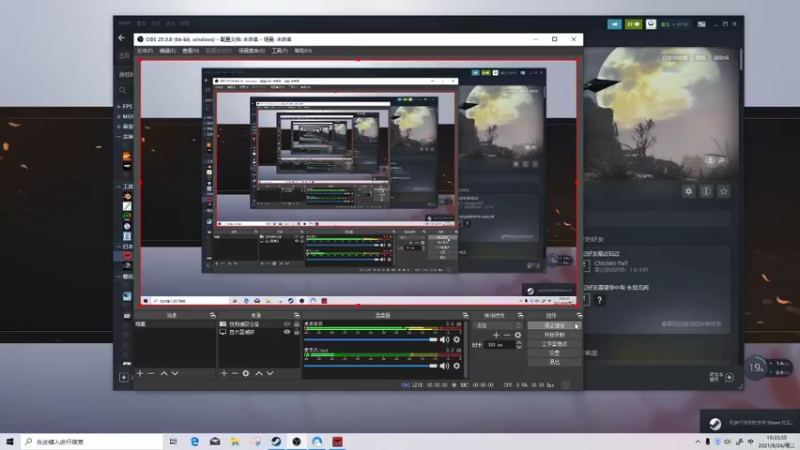Click Steam icon in Windows taskbar
800x450 pixels.
(x=276, y=441)
